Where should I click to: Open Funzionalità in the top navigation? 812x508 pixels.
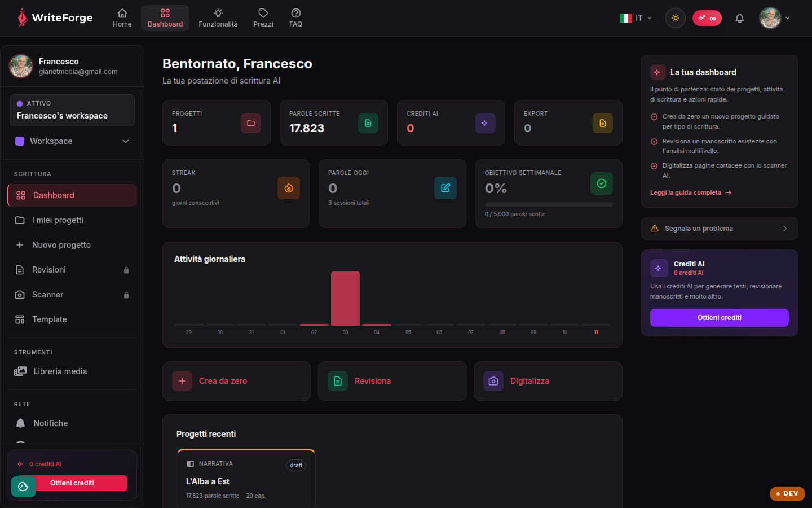(x=218, y=18)
